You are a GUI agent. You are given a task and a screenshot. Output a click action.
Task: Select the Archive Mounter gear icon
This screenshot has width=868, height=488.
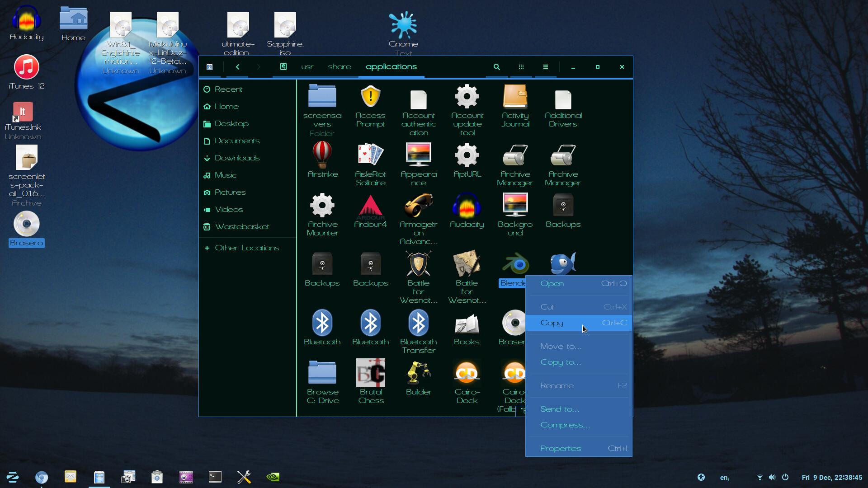pos(322,206)
